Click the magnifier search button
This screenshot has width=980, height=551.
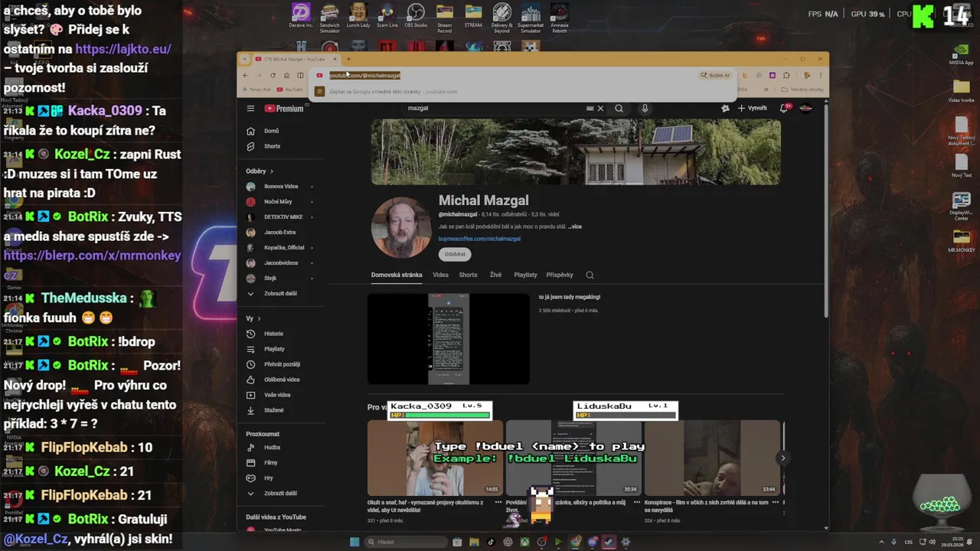pyautogui.click(x=619, y=109)
